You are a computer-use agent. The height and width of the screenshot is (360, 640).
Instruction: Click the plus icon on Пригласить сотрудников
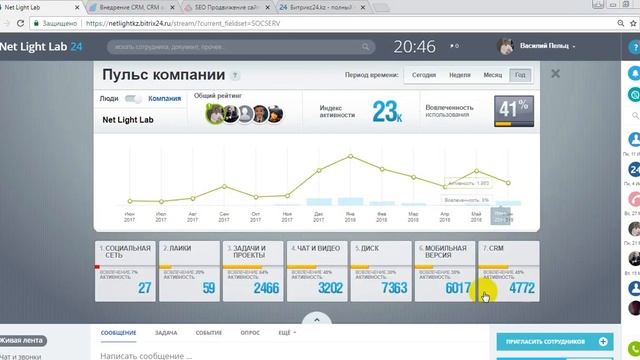(603, 342)
